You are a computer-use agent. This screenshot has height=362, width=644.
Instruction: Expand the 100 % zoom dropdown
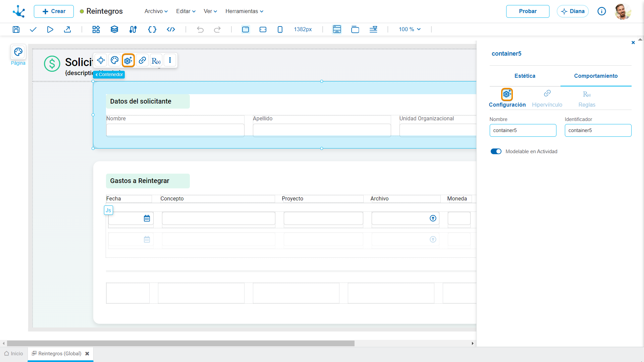coord(410,29)
